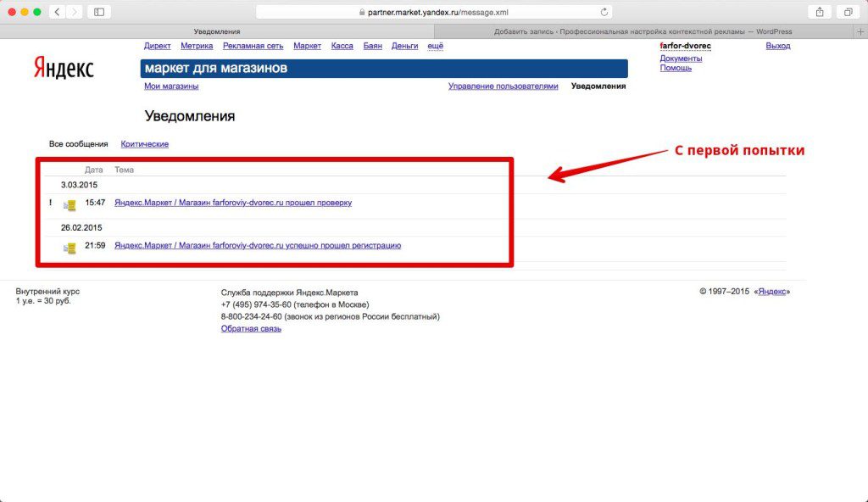Click the yellow minimize window button

25,12
